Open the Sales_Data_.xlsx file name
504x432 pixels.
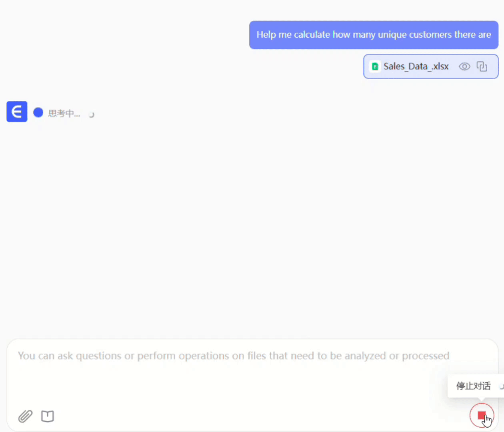point(416,66)
